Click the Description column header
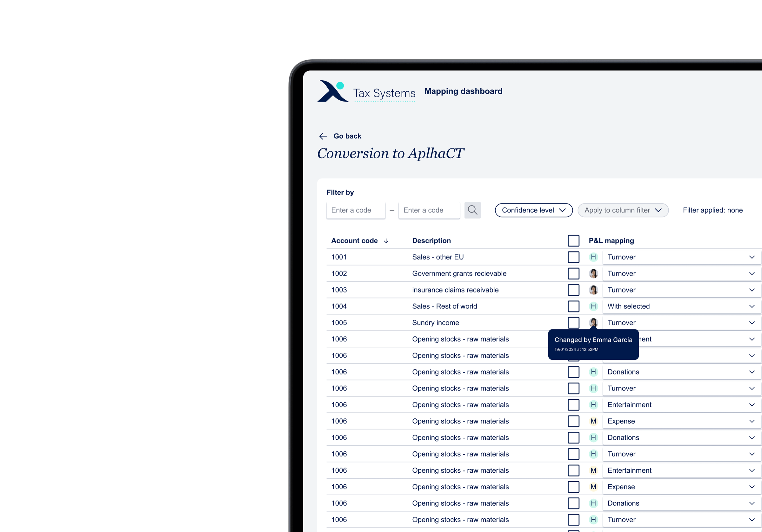Image resolution: width=762 pixels, height=532 pixels. (x=431, y=241)
